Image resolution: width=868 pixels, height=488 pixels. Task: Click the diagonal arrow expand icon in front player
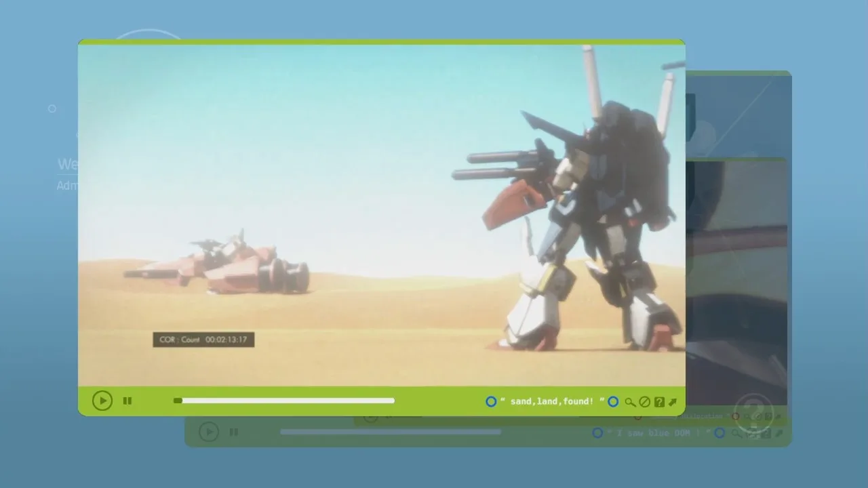673,402
